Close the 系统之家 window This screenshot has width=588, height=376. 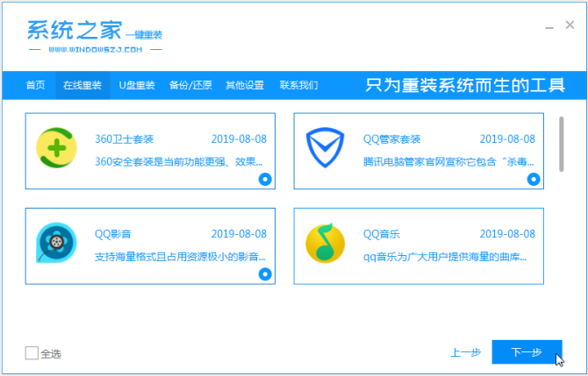(570, 25)
